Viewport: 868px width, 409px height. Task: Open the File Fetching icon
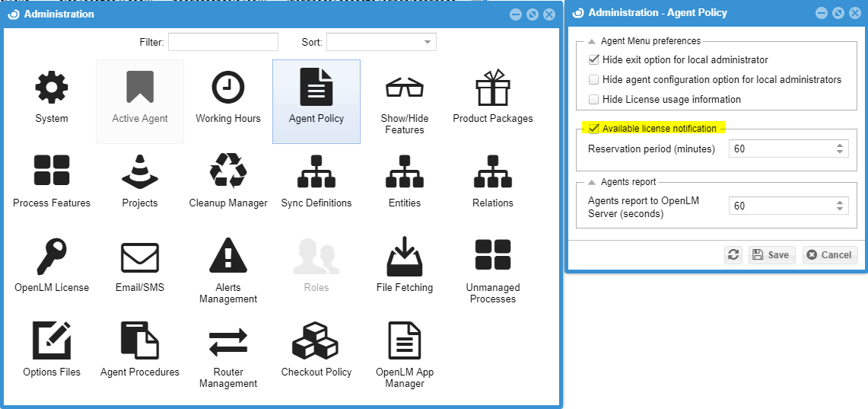[x=405, y=257]
